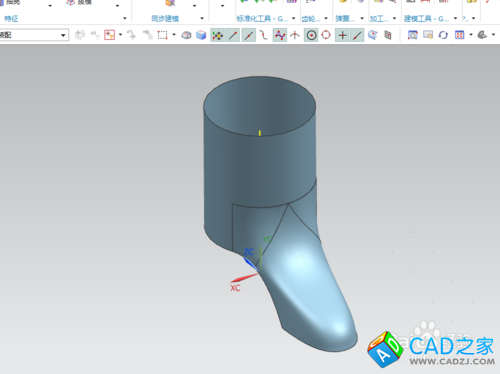Viewport: 500px width, 374px height.
Task: Click the 加工 group label
Action: (x=379, y=18)
